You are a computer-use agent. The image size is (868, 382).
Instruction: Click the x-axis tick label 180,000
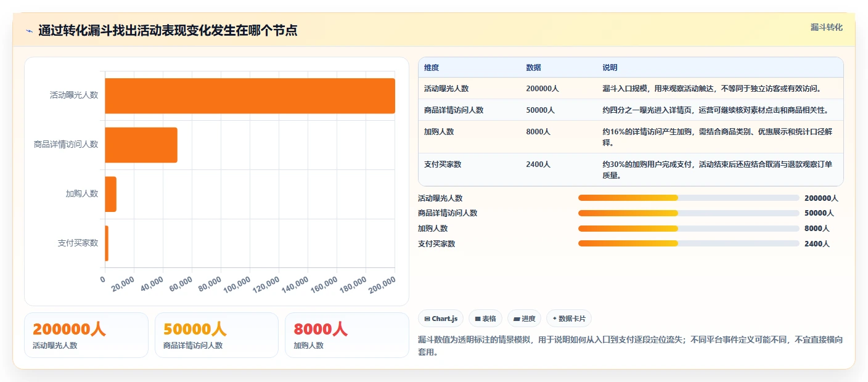(353, 286)
